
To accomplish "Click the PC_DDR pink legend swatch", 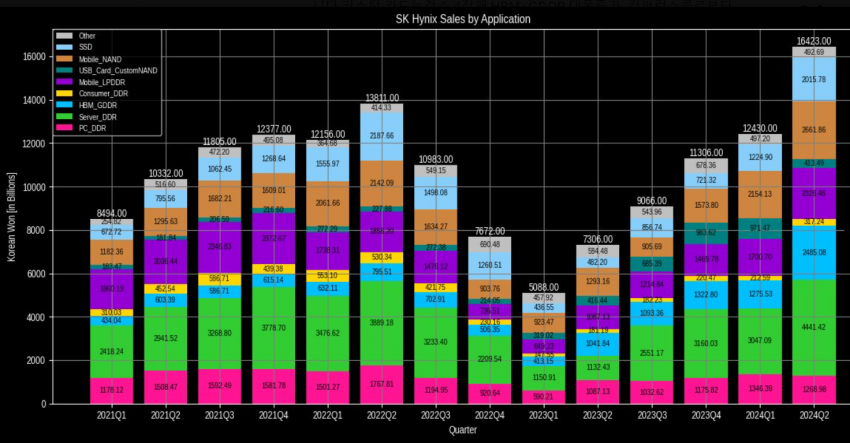I will [x=65, y=128].
